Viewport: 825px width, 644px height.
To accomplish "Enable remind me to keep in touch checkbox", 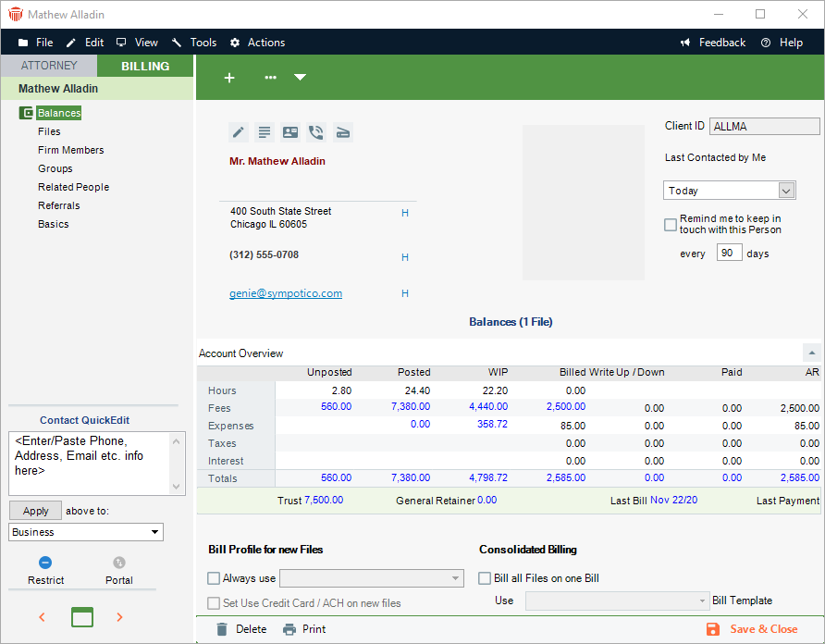I will coord(671,224).
